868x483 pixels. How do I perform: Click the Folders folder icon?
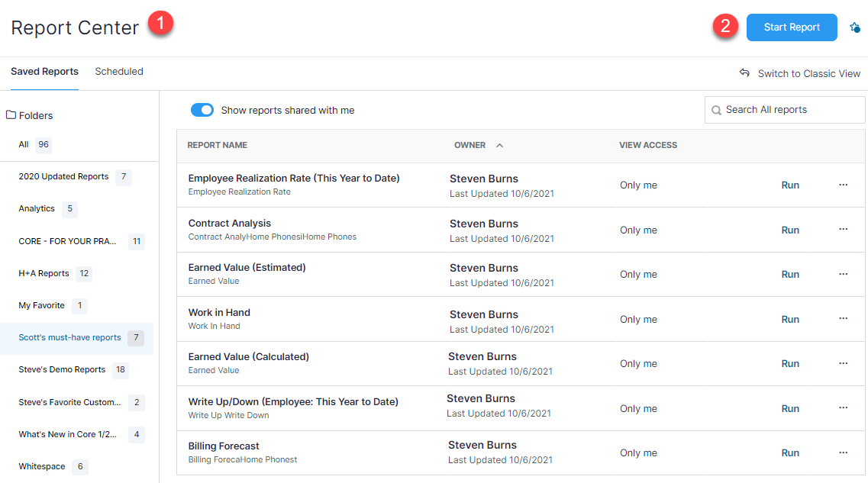[x=11, y=114]
